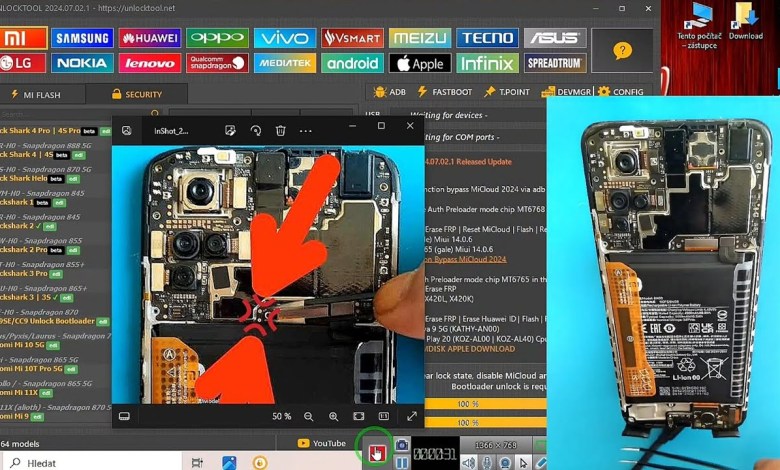The height and width of the screenshot is (470, 780).
Task: Zoom in on the photo
Action: point(333,416)
